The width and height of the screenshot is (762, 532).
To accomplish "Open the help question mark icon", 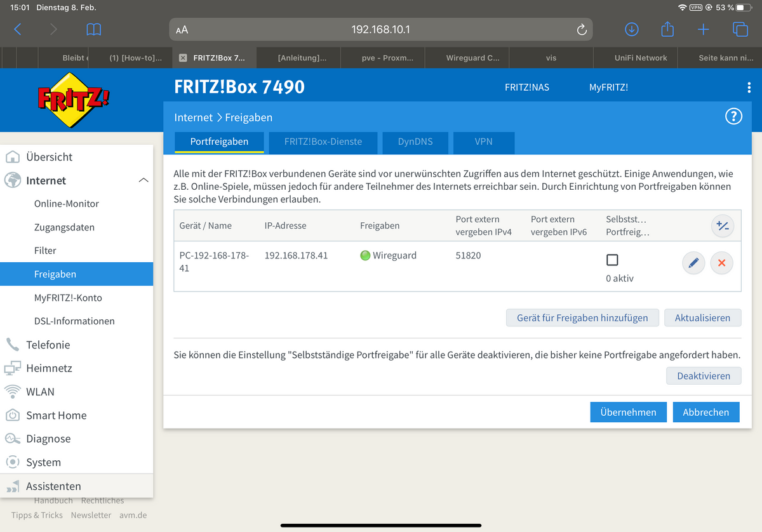I will pos(733,116).
